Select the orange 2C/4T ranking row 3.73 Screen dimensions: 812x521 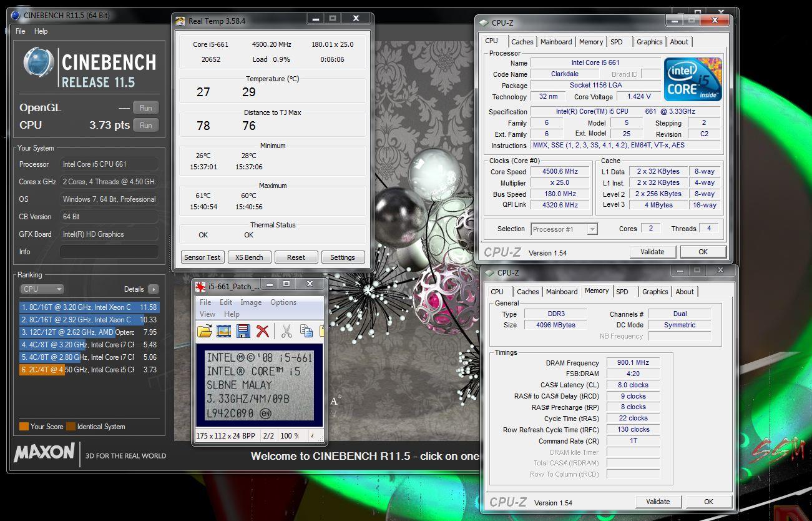89,370
